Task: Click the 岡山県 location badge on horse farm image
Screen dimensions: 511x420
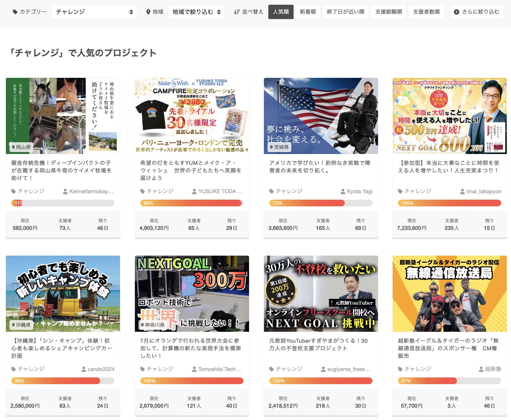Action: (21, 147)
